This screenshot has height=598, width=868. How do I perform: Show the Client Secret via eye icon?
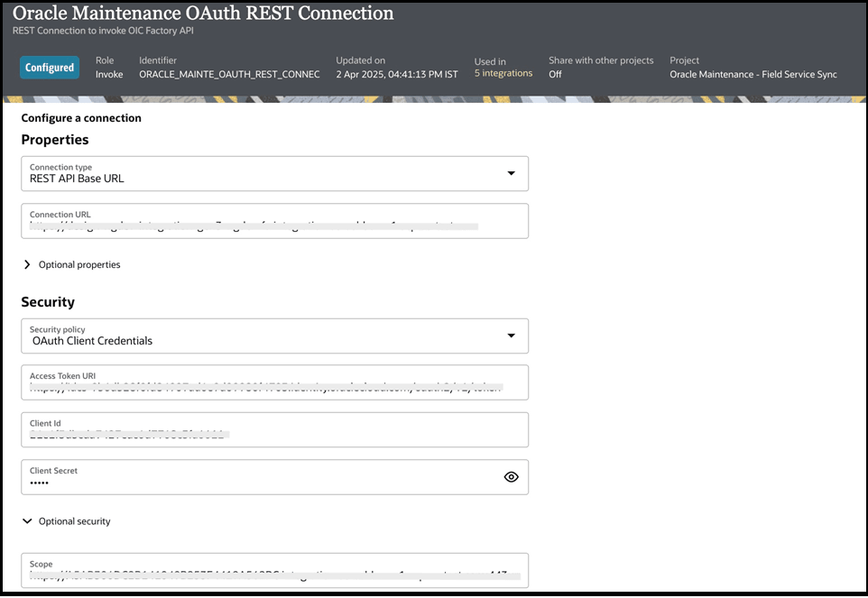point(511,477)
